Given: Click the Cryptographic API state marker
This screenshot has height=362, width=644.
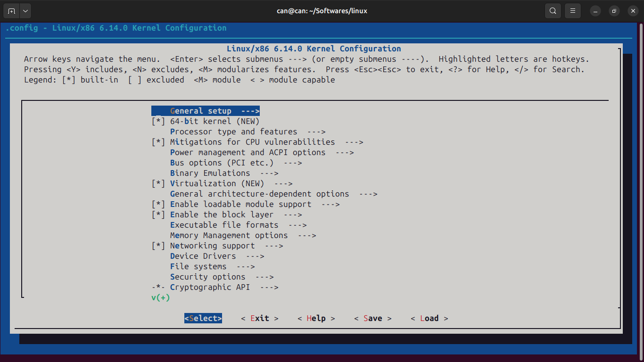Looking at the screenshot, I should click(158, 287).
